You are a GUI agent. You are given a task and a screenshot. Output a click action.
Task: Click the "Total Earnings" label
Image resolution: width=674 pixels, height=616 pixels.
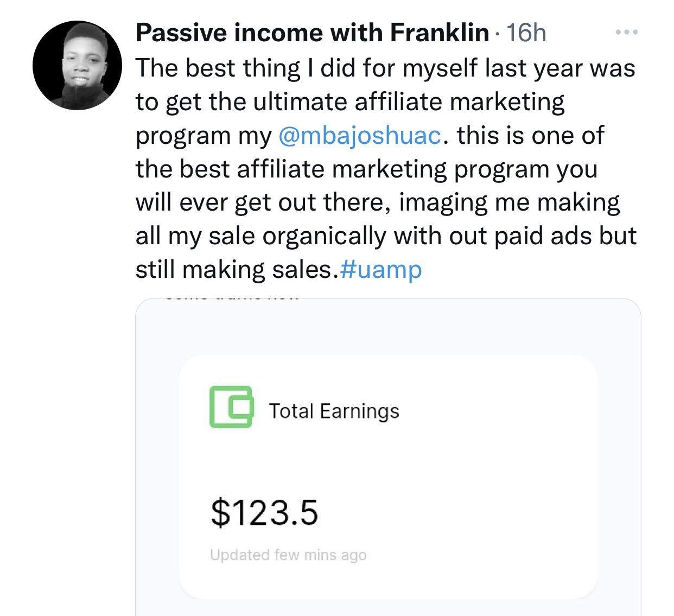coord(334,411)
